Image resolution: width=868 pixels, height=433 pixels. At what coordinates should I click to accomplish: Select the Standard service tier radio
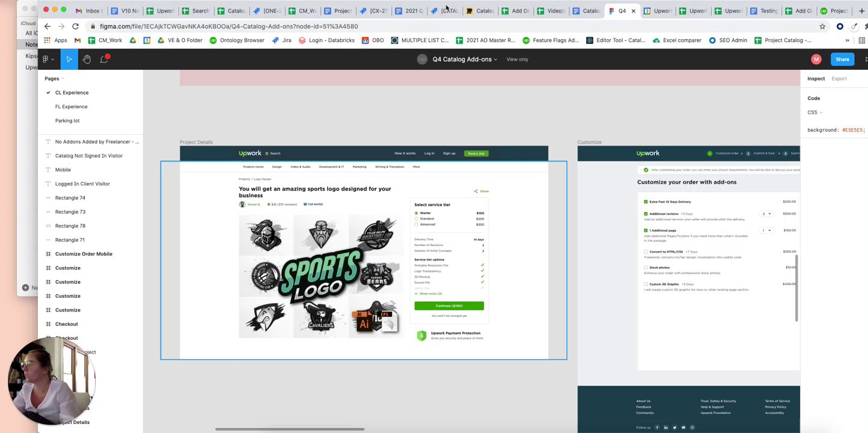pos(416,219)
